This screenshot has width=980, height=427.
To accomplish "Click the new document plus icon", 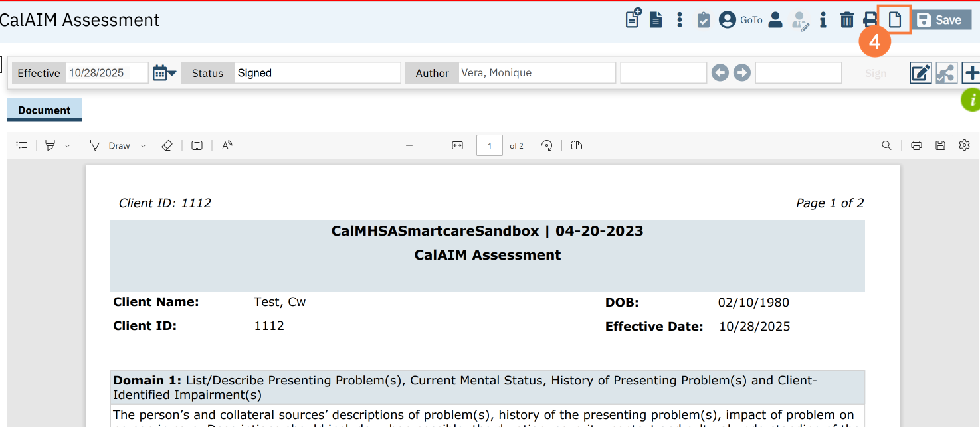I will pyautogui.click(x=633, y=19).
